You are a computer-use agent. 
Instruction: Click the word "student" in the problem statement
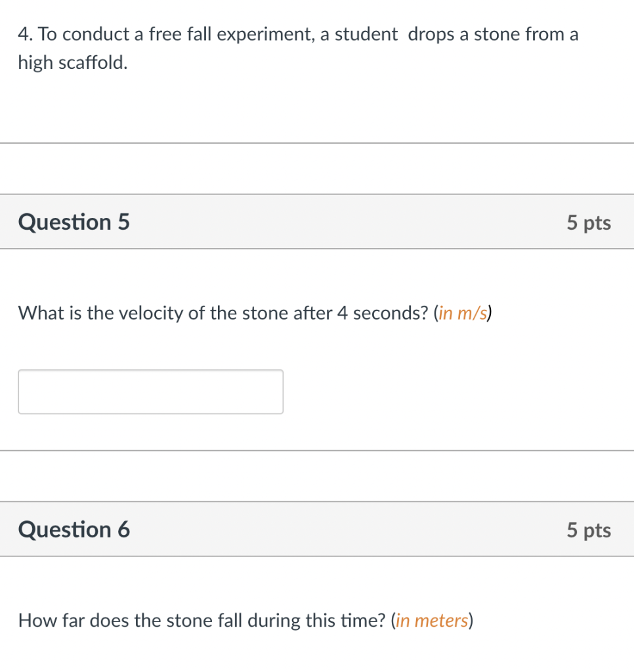click(366, 35)
